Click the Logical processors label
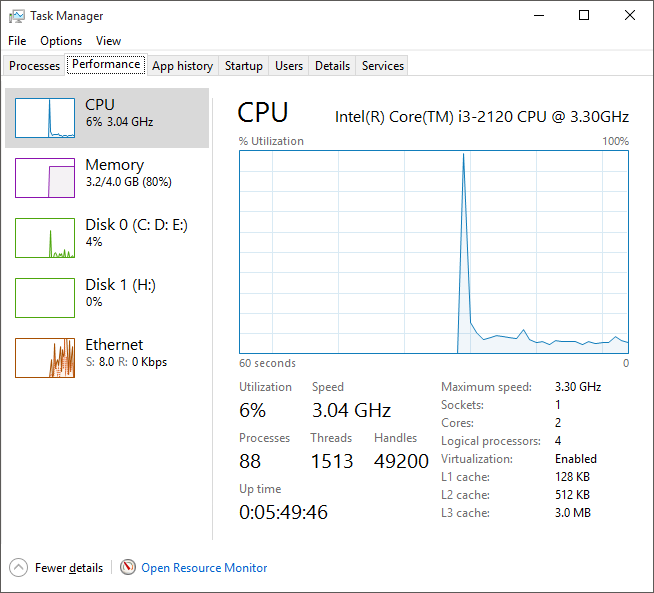This screenshot has width=654, height=593. click(491, 441)
